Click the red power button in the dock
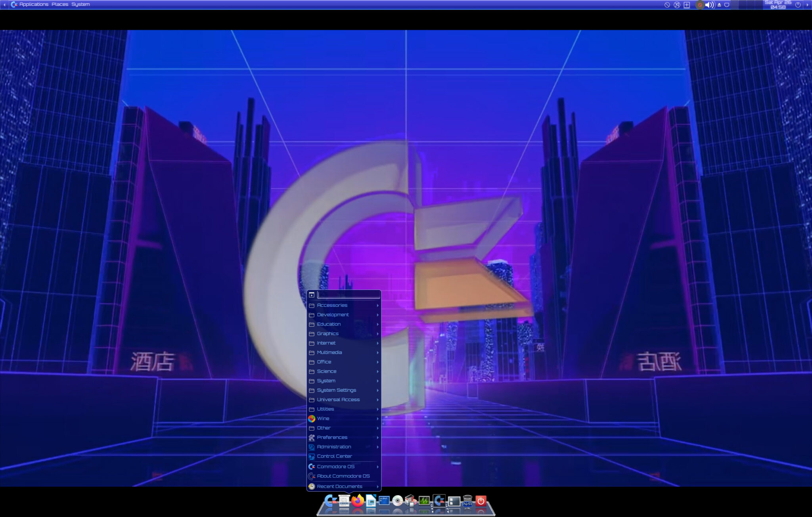 point(481,501)
